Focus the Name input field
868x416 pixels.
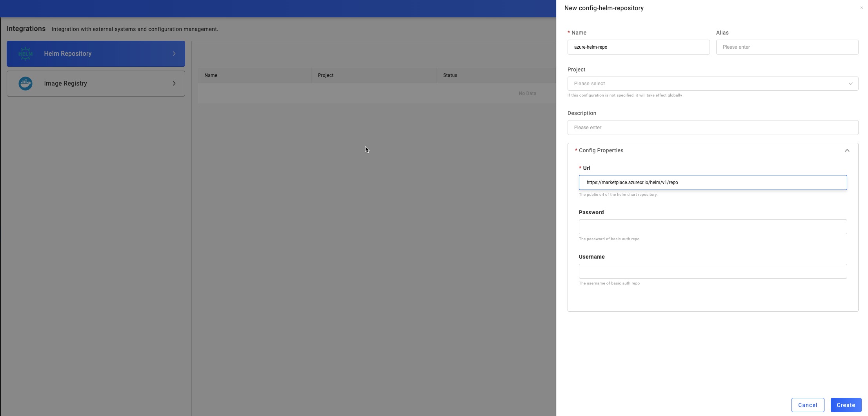pyautogui.click(x=638, y=47)
